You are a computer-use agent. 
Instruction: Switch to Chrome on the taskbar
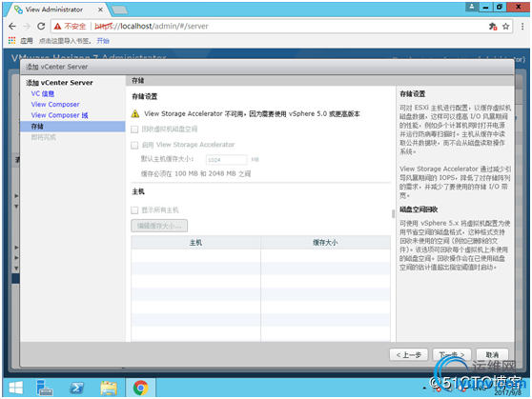point(140,388)
